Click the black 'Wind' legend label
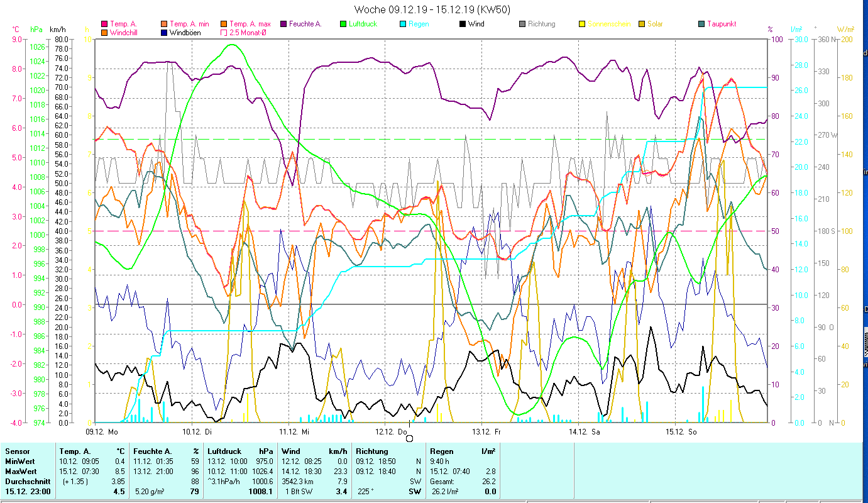 [x=476, y=24]
